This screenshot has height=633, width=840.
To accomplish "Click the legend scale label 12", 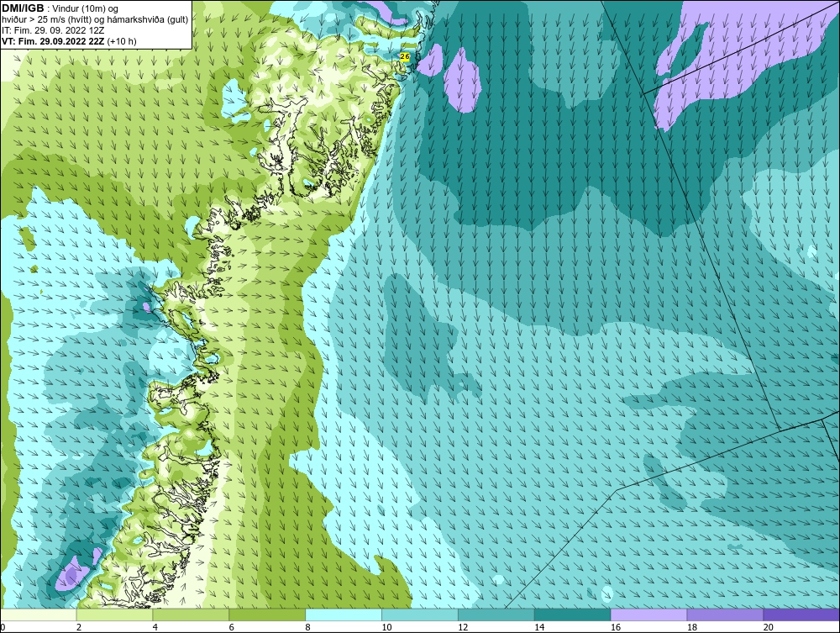I will (x=463, y=627).
